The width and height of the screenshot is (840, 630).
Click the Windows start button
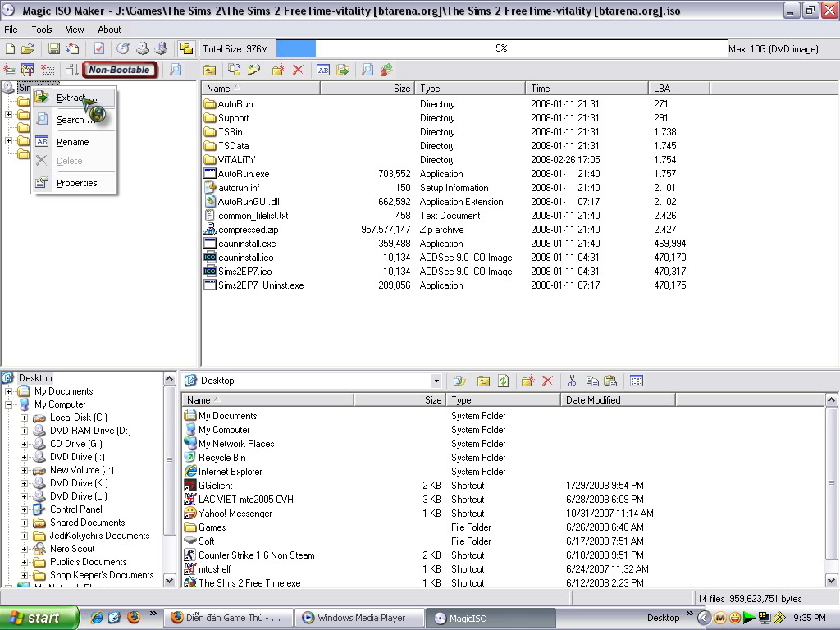(39, 618)
